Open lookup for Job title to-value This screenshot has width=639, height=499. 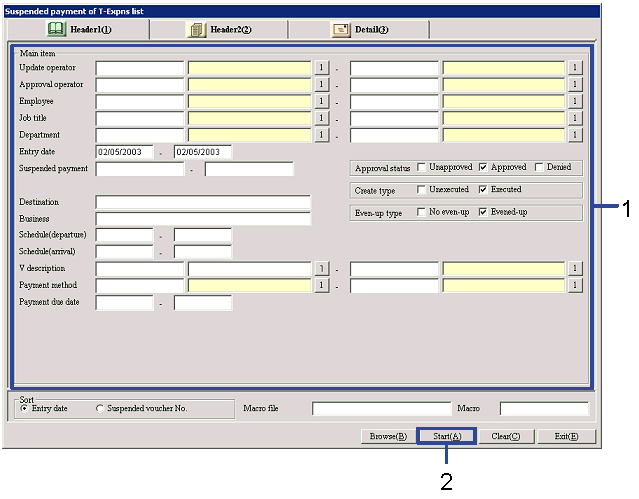pos(575,118)
